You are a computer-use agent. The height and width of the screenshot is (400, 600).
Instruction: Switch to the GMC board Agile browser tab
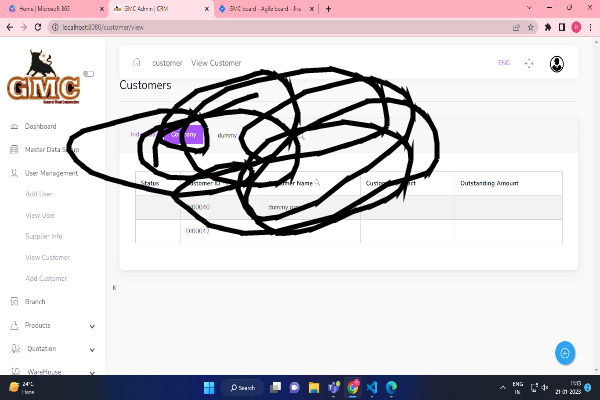click(265, 8)
